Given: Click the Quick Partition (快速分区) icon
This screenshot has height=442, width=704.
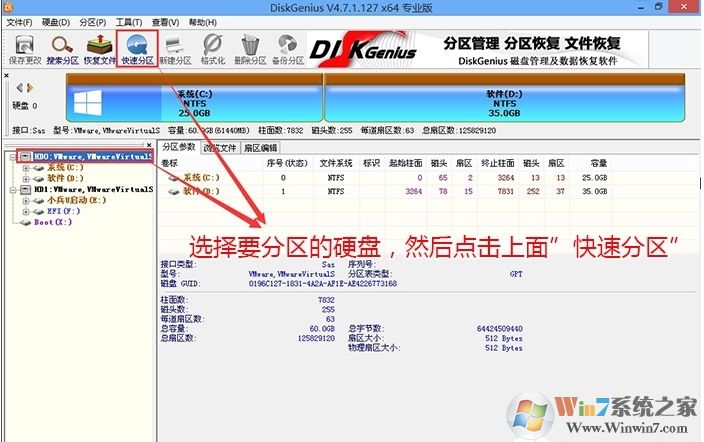Looking at the screenshot, I should point(137,49).
